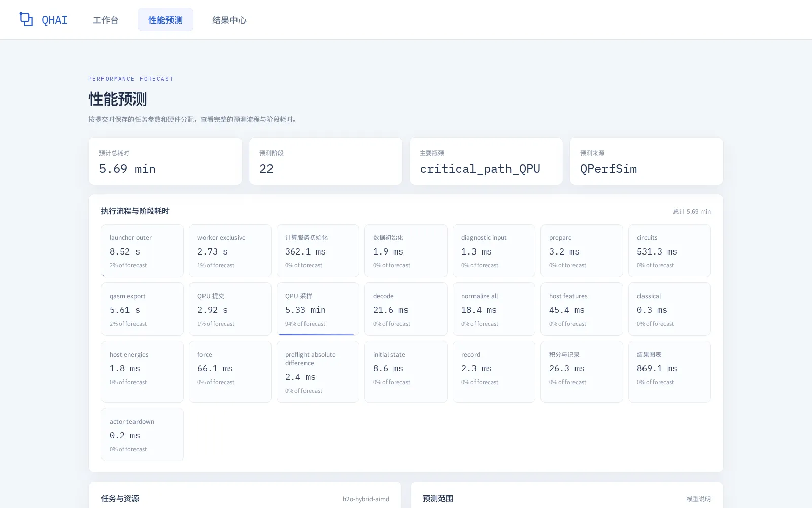Switch to the 结果中心 tab
This screenshot has height=508, width=812.
coord(229,20)
